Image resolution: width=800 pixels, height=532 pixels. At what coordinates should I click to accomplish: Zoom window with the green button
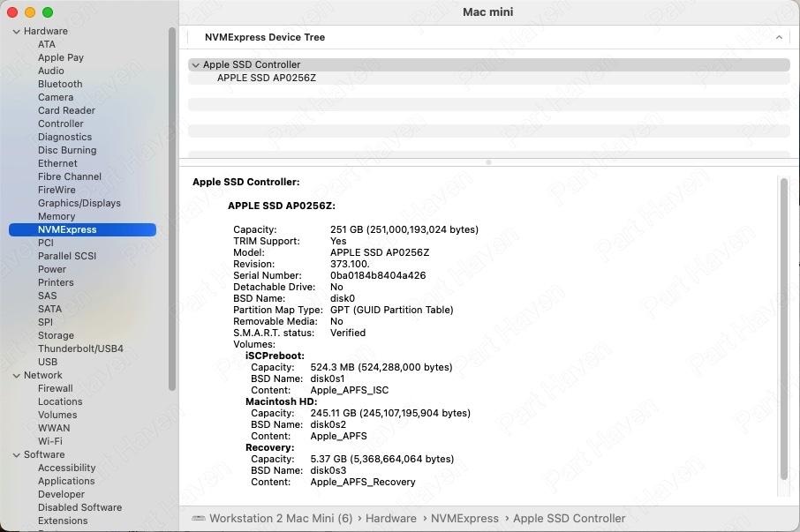point(48,12)
